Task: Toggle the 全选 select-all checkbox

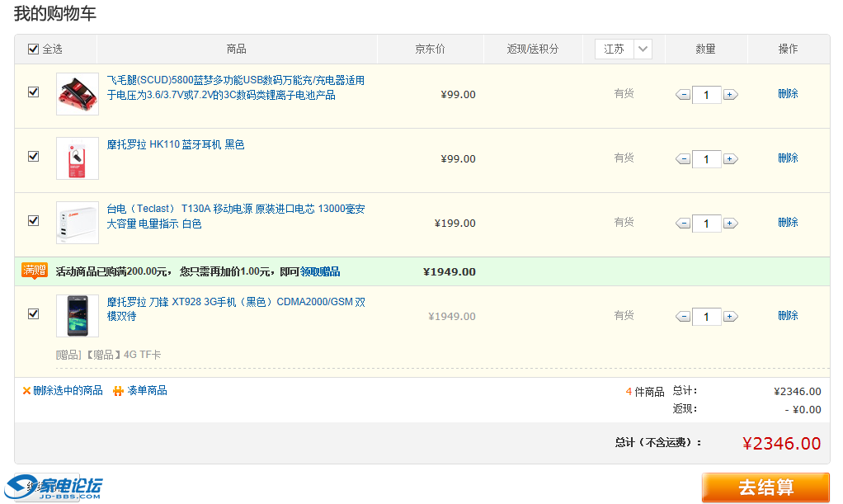Action: click(33, 49)
